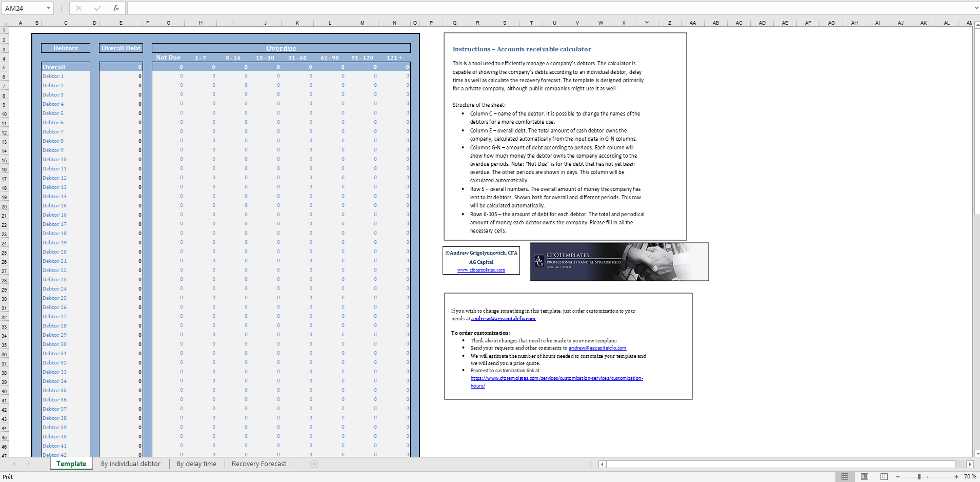Open the By delay time tab
The height and width of the screenshot is (482, 980).
pos(196,464)
